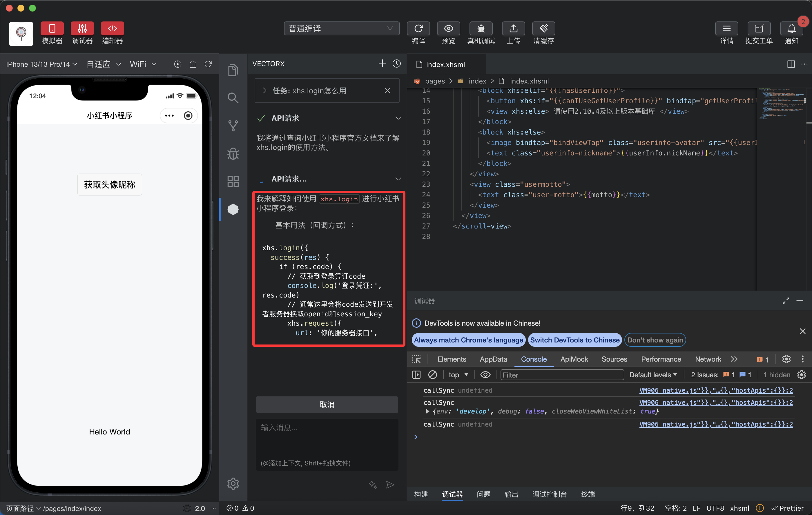The image size is (812, 515).
Task: Click the enhance prompt sparkle icon
Action: tap(373, 485)
